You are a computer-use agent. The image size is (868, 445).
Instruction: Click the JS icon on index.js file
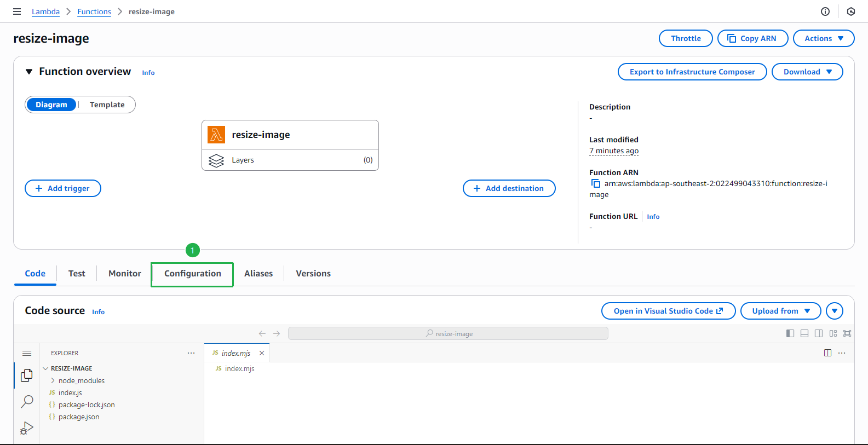click(52, 392)
